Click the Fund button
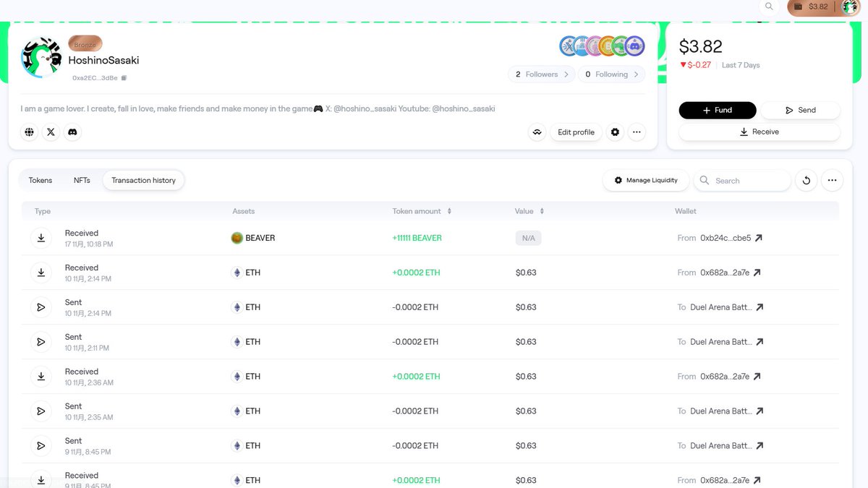 click(717, 110)
